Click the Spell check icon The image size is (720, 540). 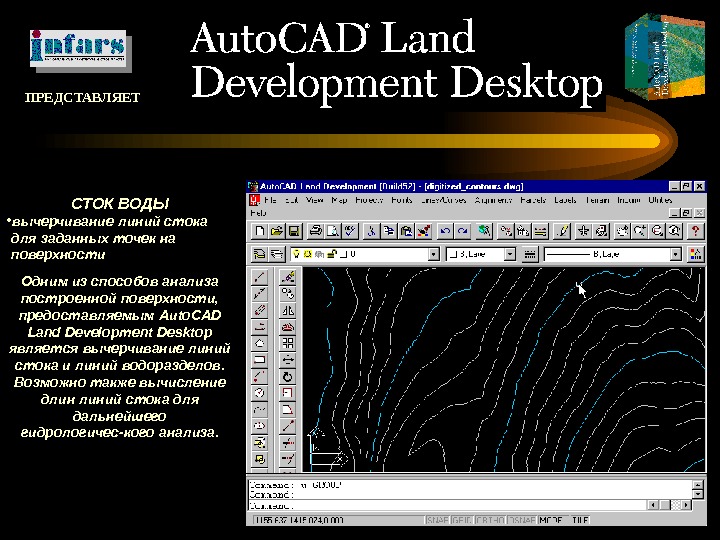[x=350, y=231]
